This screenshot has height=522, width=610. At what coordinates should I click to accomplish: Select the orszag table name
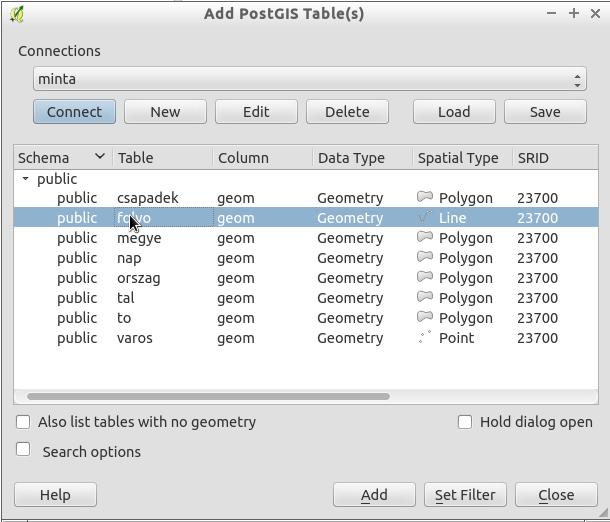click(139, 279)
